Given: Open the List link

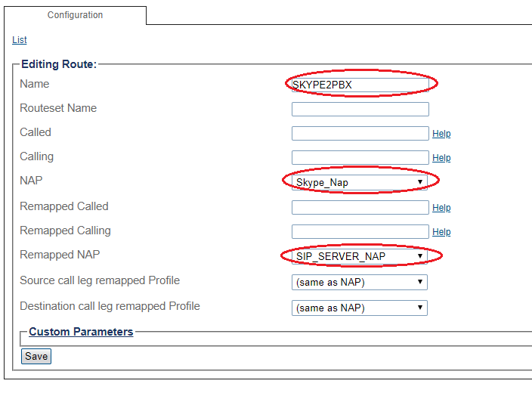Looking at the screenshot, I should tap(20, 40).
